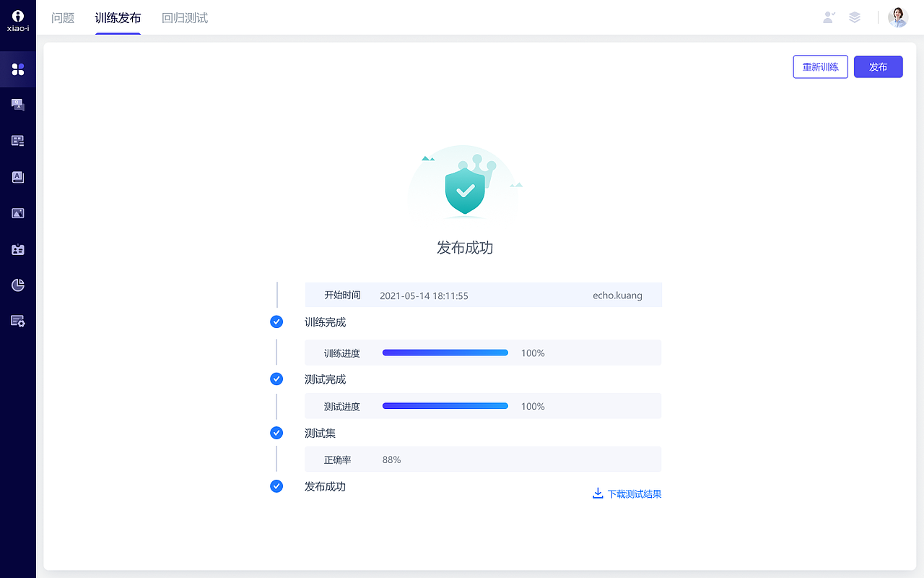Switch to the 问题 tab
This screenshot has height=578, width=924.
click(x=63, y=18)
